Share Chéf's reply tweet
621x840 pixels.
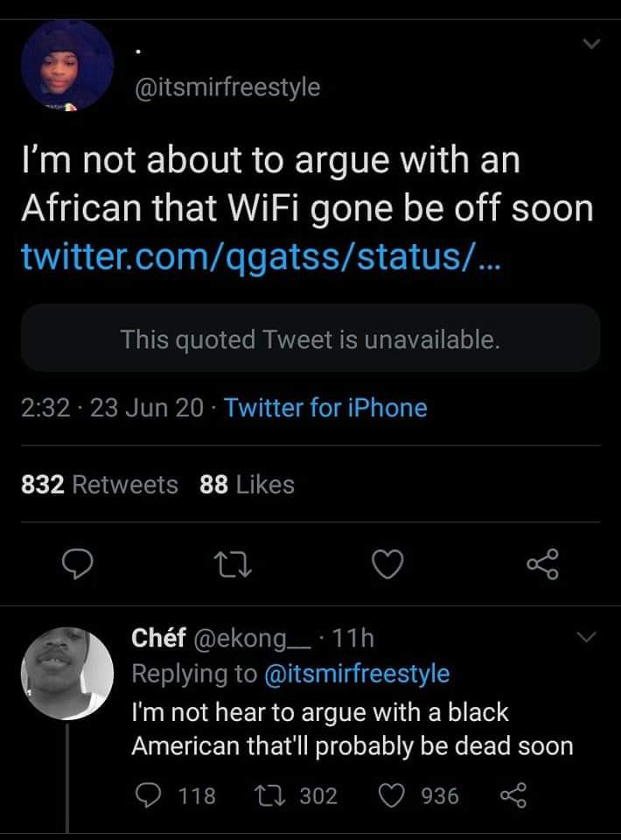pos(513,795)
